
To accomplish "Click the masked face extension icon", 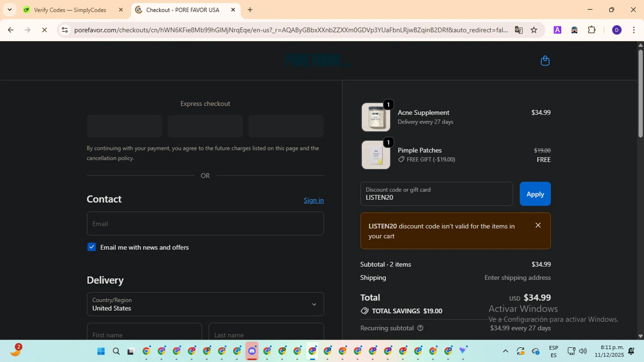I will click(574, 30).
